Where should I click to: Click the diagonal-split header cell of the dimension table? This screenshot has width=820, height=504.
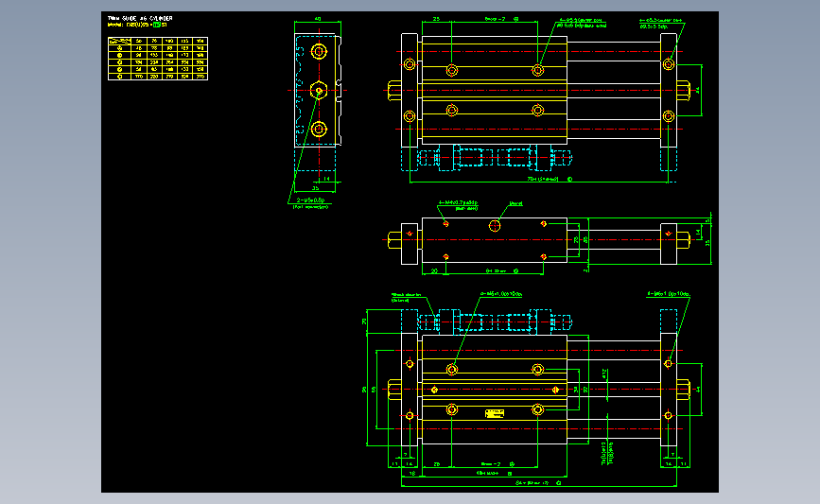pyautogui.click(x=120, y=41)
